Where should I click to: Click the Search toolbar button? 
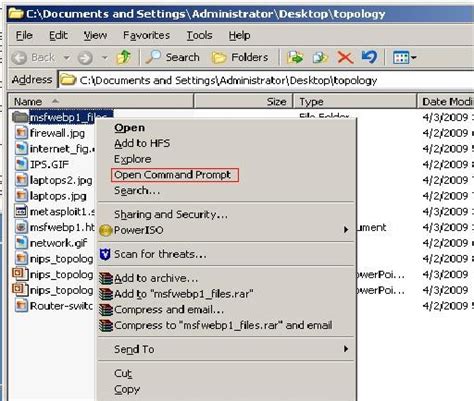tap(173, 57)
